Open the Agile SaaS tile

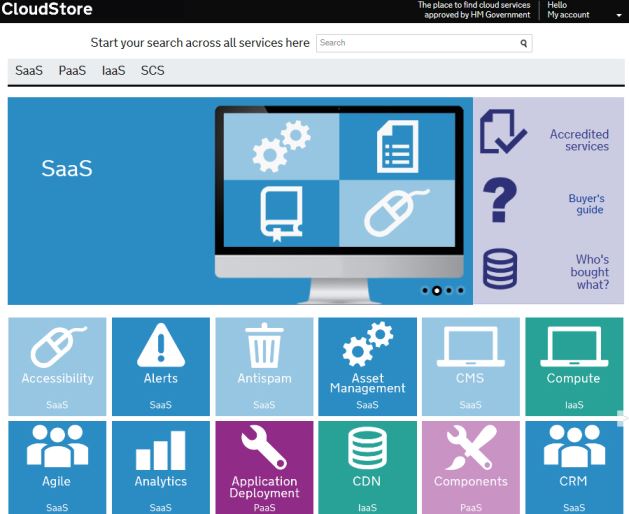(57, 467)
